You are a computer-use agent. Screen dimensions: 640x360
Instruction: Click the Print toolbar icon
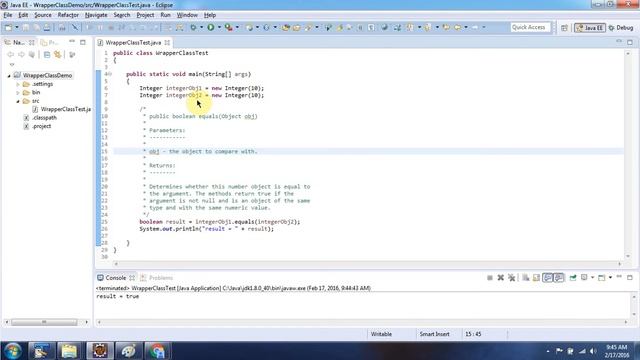47,27
